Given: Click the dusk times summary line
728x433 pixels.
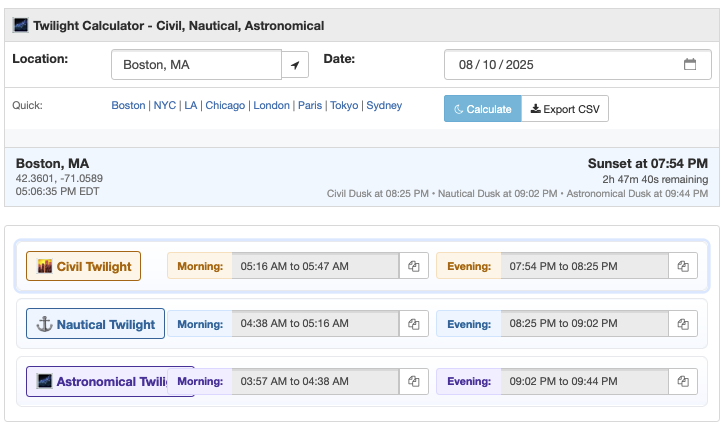Looking at the screenshot, I should pyautogui.click(x=517, y=194).
